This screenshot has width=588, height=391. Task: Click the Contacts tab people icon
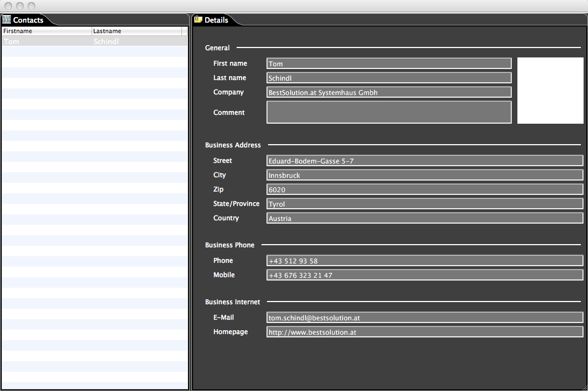(7, 19)
